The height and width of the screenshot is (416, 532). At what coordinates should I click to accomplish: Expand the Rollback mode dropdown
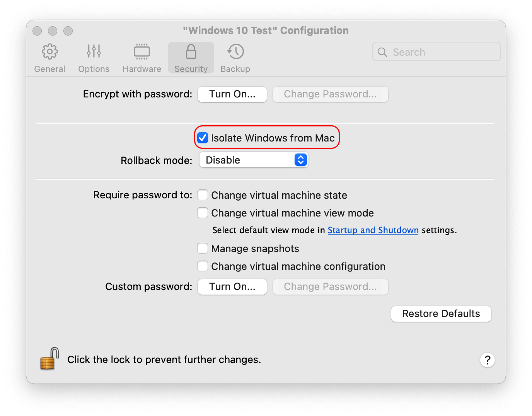click(x=254, y=160)
